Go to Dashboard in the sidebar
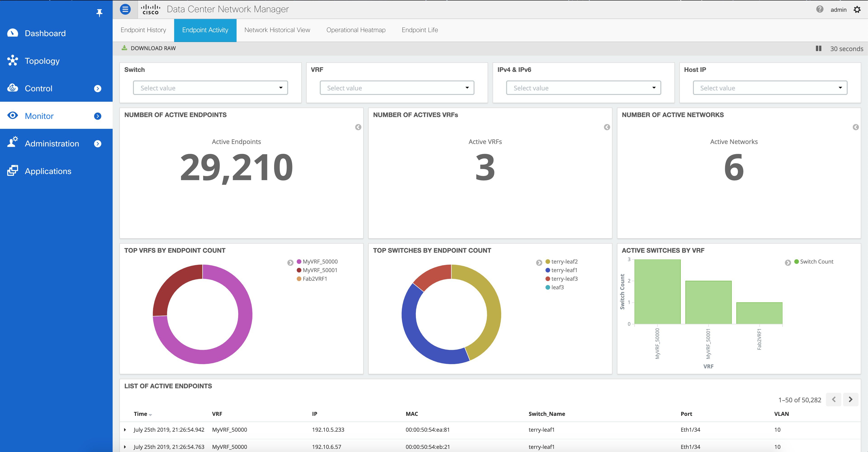Image resolution: width=868 pixels, height=452 pixels. 45,33
